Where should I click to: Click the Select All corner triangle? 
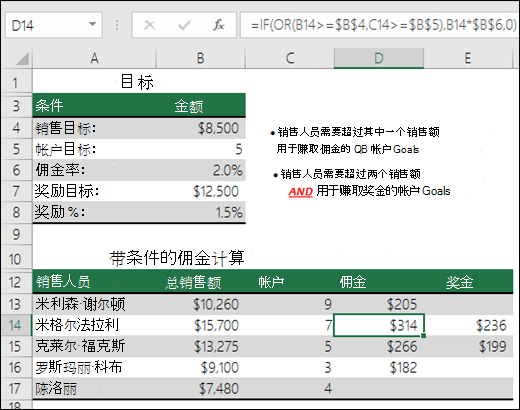click(x=22, y=59)
